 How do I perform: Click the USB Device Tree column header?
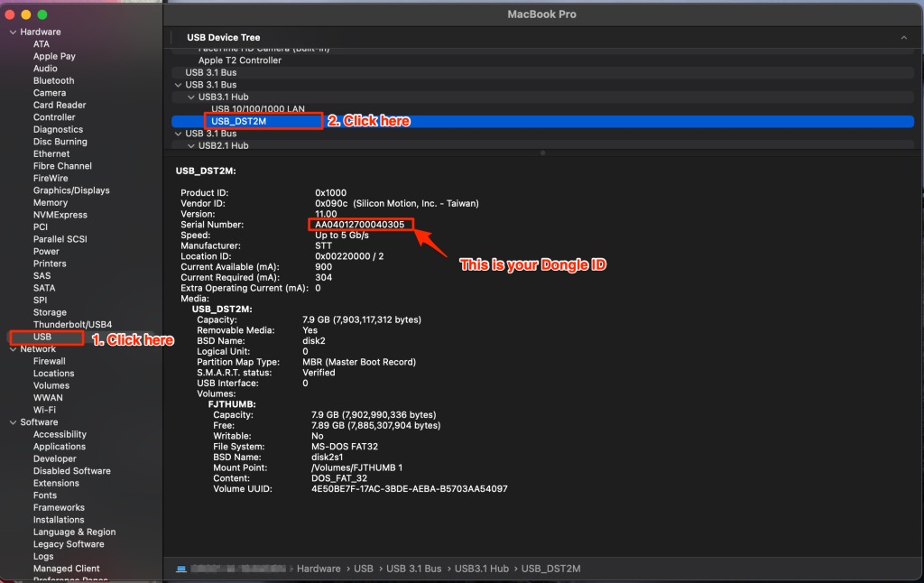pyautogui.click(x=223, y=38)
